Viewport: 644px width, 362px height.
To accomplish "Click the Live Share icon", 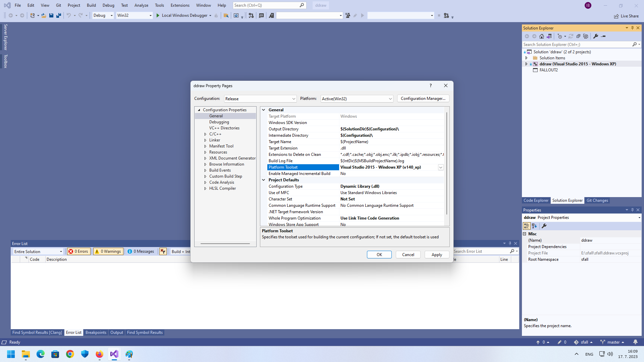I will 626,16.
